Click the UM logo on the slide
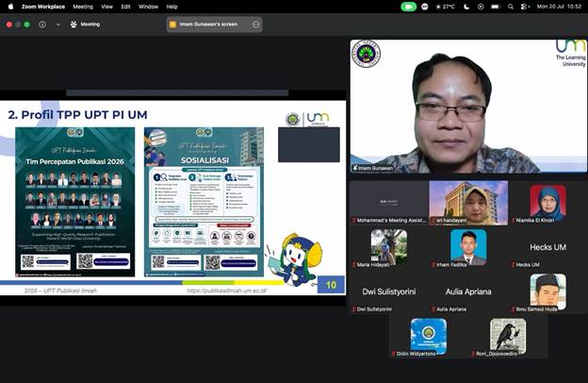Viewport: 588px width, 383px height. tap(318, 120)
